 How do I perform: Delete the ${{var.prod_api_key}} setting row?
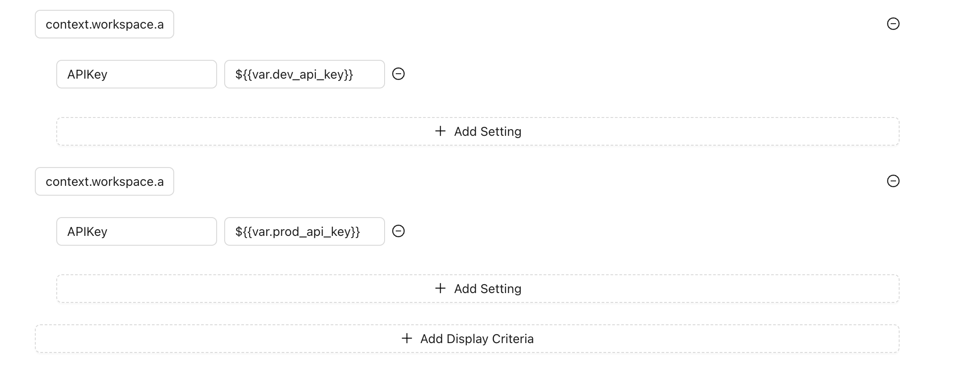point(398,231)
